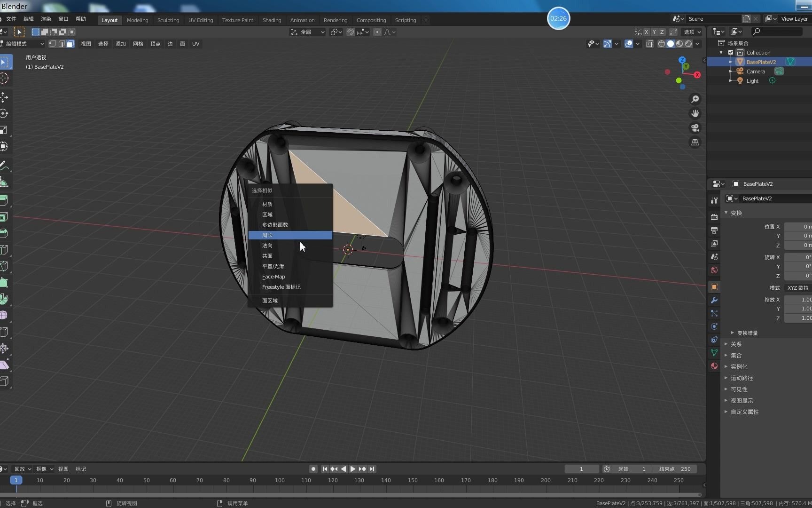Click the current frame input field
The height and width of the screenshot is (508, 812).
[581, 468]
